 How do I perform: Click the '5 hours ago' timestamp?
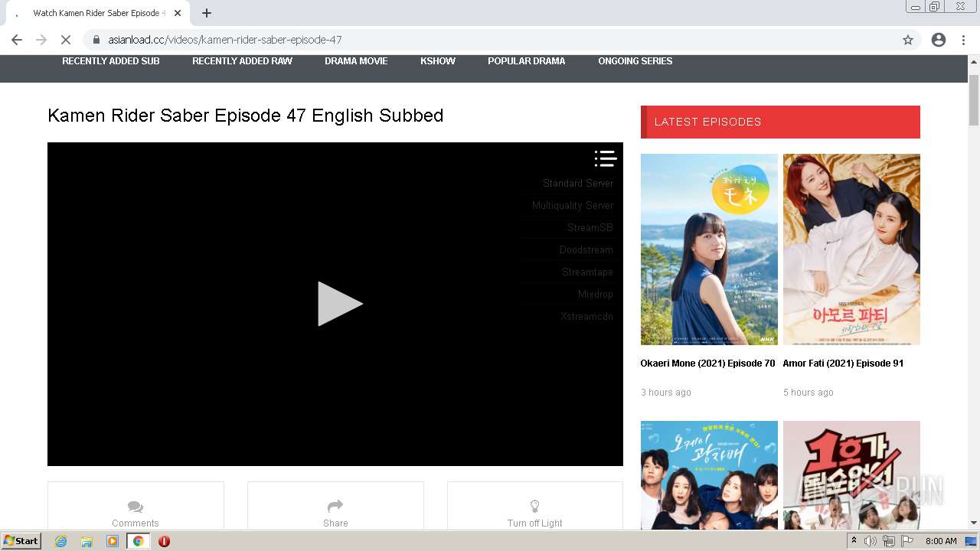tap(808, 393)
